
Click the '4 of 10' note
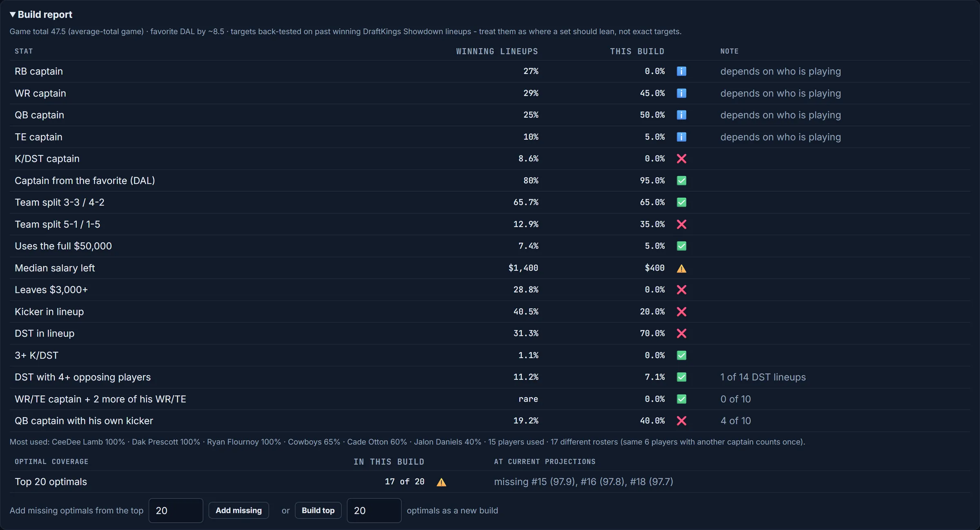pos(735,421)
